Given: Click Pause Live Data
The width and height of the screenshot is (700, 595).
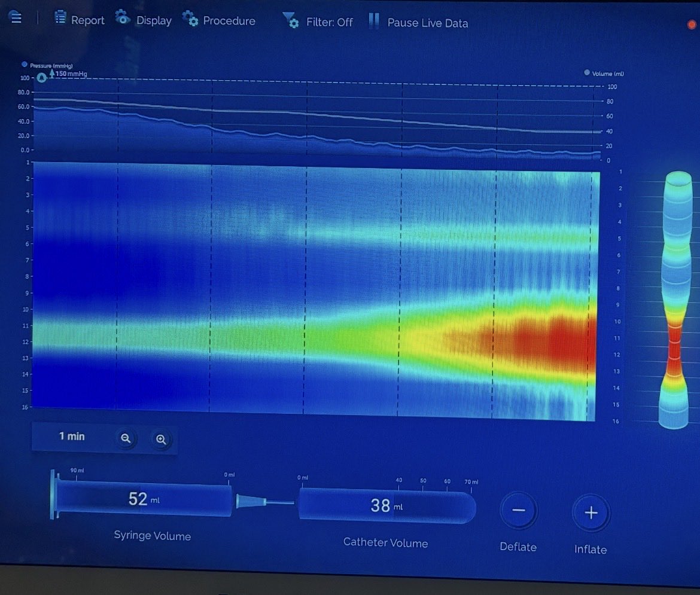Looking at the screenshot, I should coord(418,22).
